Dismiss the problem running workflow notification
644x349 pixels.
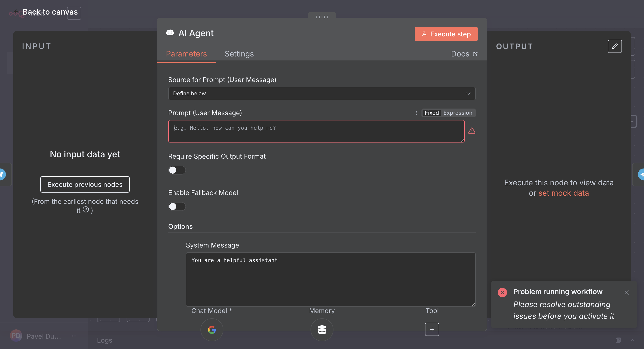tap(627, 293)
